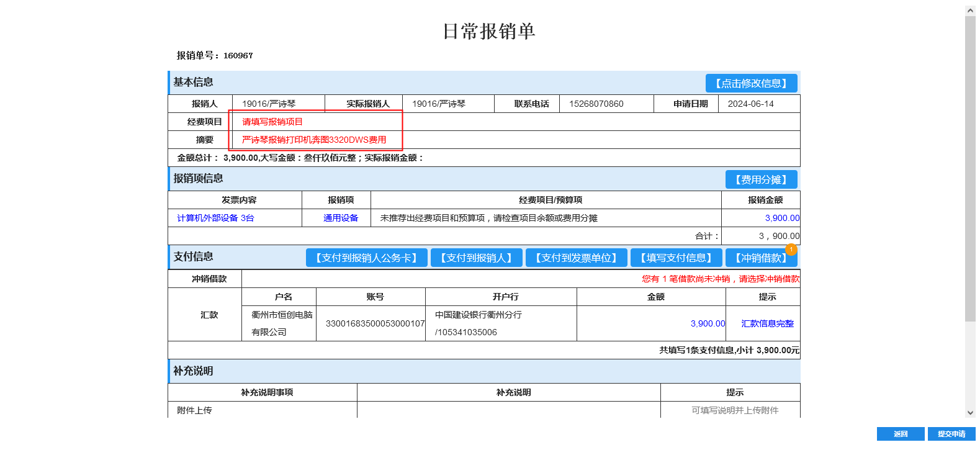The width and height of the screenshot is (980, 455).
Task: Click the red warning 您有 1 笔借款尚未冲销
Action: (x=721, y=279)
